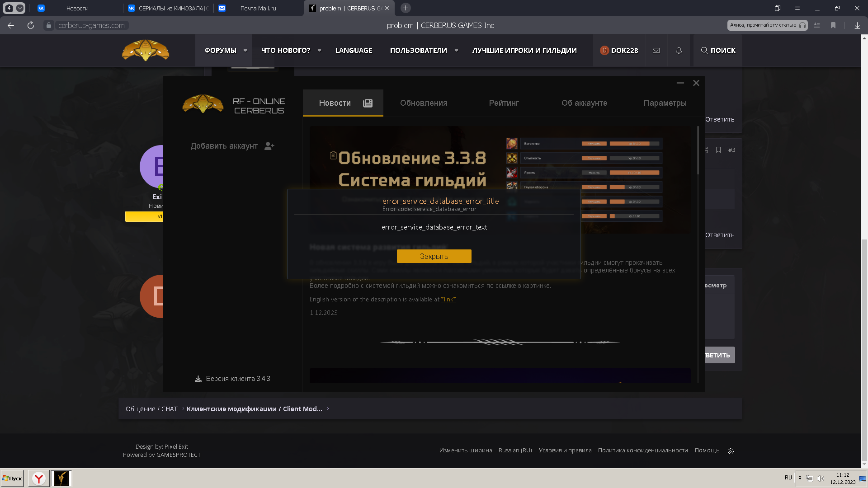Viewport: 868px width, 488px height.
Task: Go to Об аккаунте tab
Action: coord(584,103)
